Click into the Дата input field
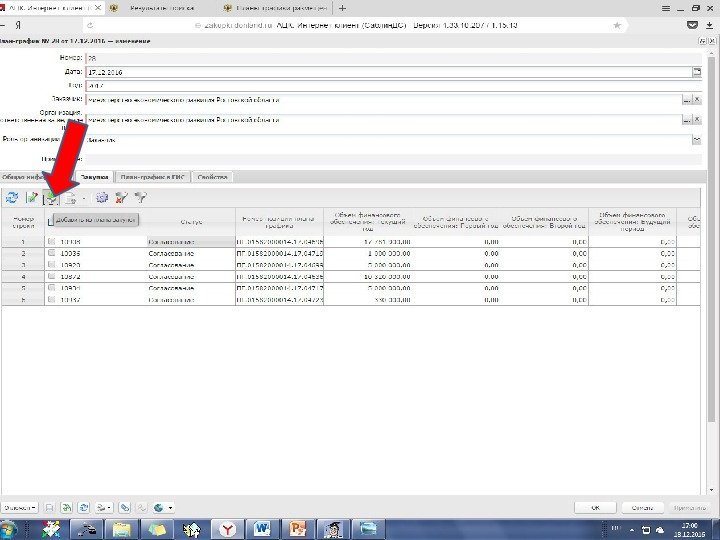The height and width of the screenshot is (540, 720). click(388, 72)
